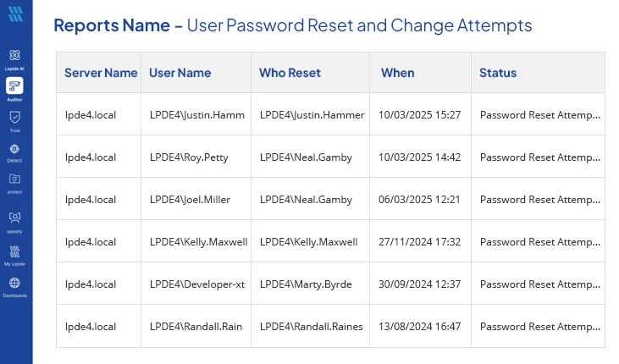
Task: Select user name LPDE4\Justin.Hamm cell
Action: pyautogui.click(x=197, y=115)
